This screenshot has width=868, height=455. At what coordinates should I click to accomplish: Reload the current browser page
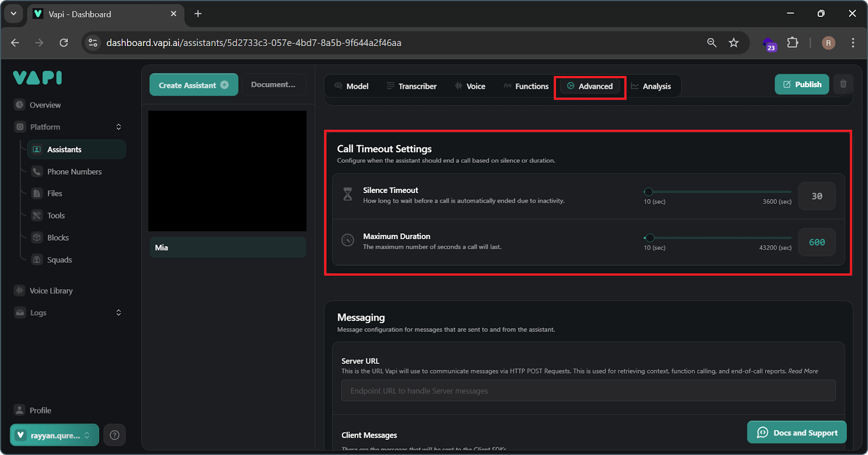click(x=63, y=43)
